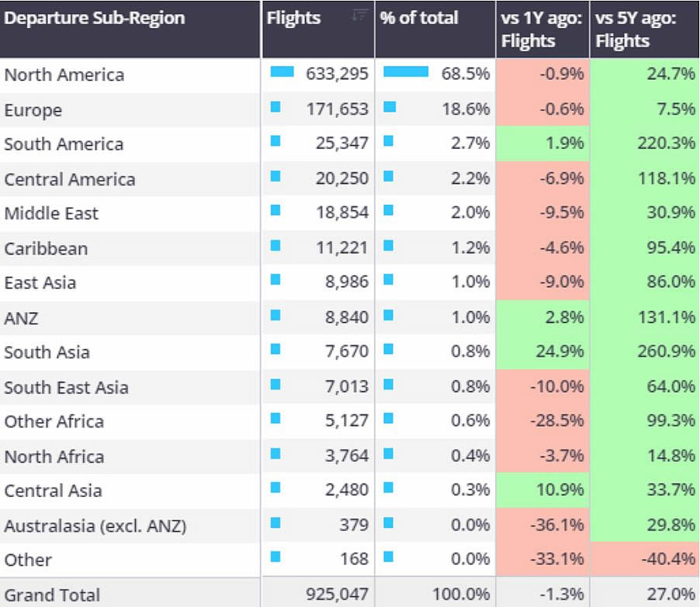Click the North America percent data bar
The height and width of the screenshot is (607, 700).
[406, 71]
